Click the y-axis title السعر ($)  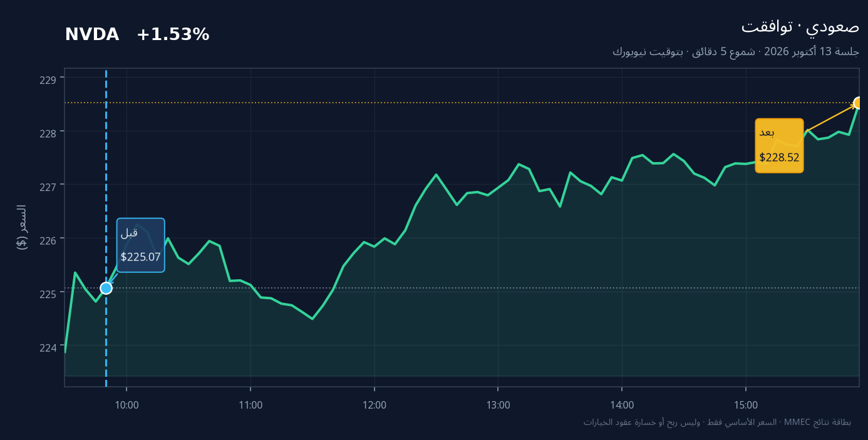(22, 227)
